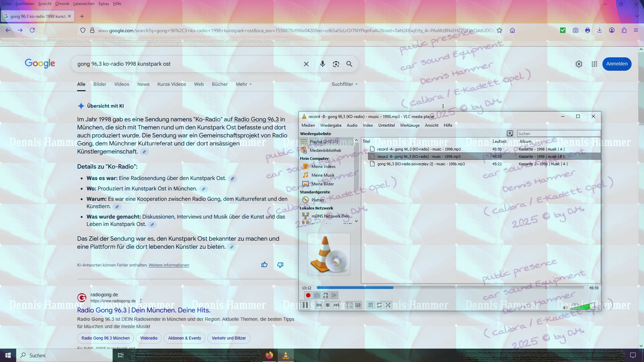Stop playback in VLC
This screenshot has height=362, width=644.
coord(328,305)
